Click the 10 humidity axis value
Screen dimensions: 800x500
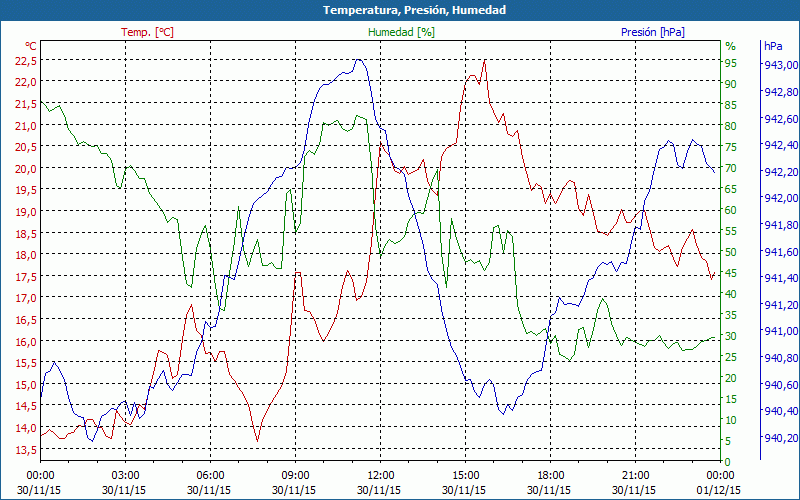point(731,420)
